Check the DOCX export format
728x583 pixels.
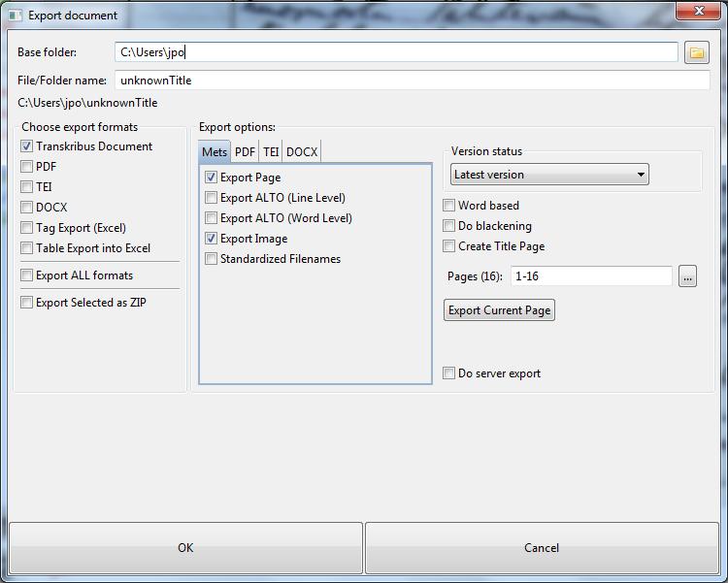click(26, 208)
